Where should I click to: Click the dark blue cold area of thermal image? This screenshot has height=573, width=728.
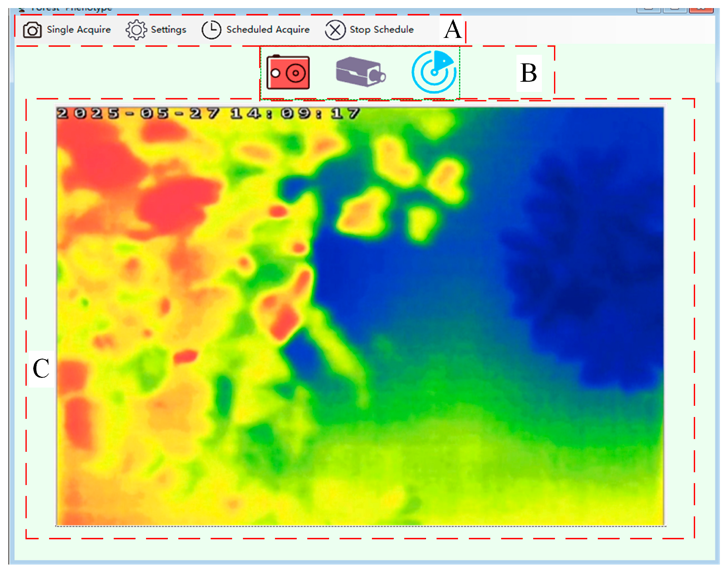587,285
